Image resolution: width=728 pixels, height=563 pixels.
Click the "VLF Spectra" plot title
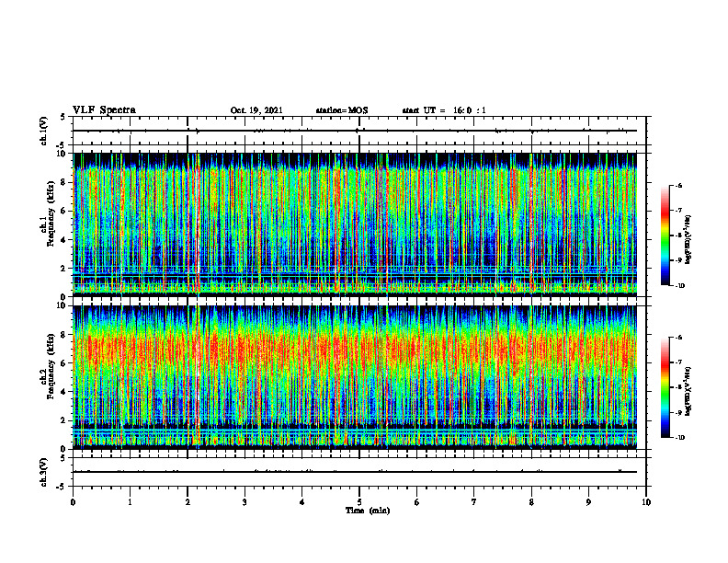click(104, 110)
